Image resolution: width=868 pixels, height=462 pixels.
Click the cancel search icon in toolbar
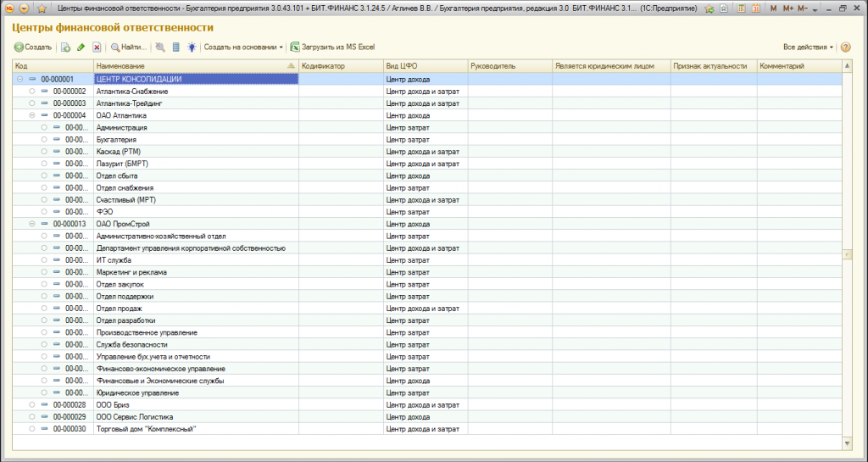pos(160,47)
